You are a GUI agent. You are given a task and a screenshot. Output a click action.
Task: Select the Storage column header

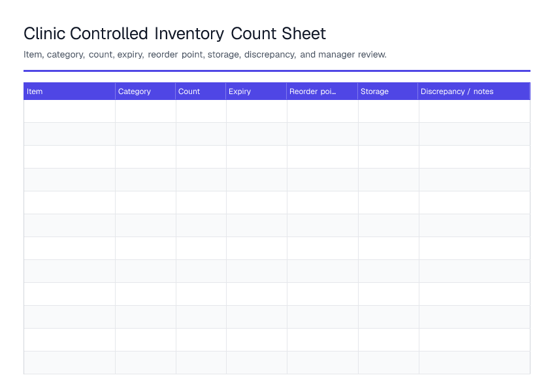pyautogui.click(x=388, y=91)
